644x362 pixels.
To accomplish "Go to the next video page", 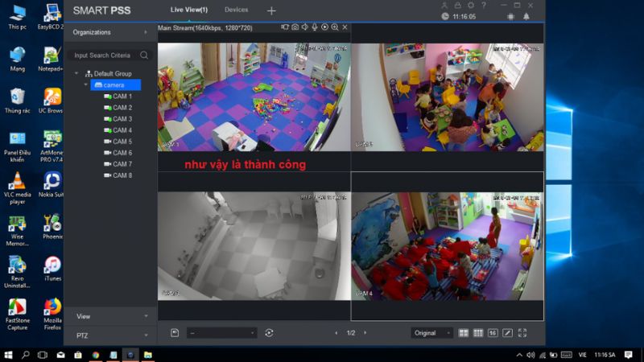I will pos(365,333).
